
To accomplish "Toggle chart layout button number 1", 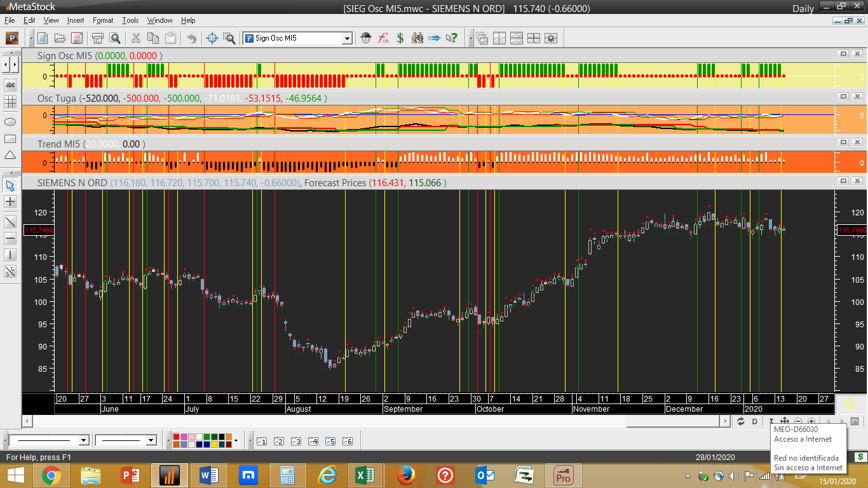I will pyautogui.click(x=261, y=441).
